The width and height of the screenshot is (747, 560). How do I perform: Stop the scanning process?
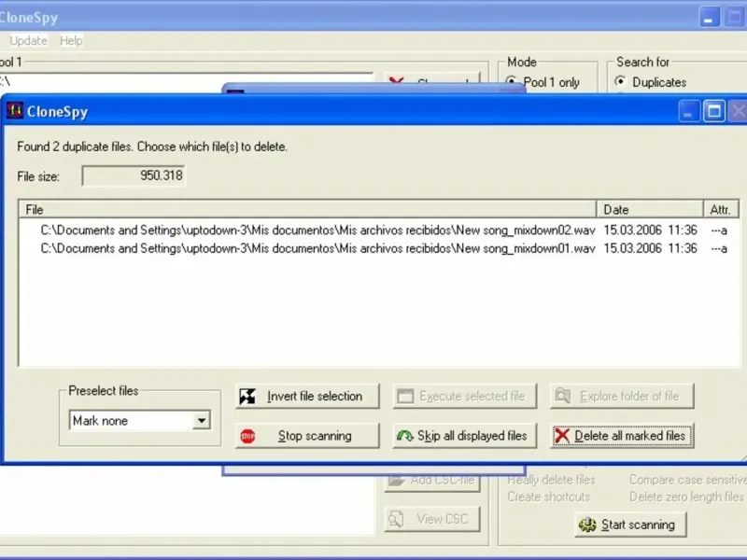click(307, 436)
